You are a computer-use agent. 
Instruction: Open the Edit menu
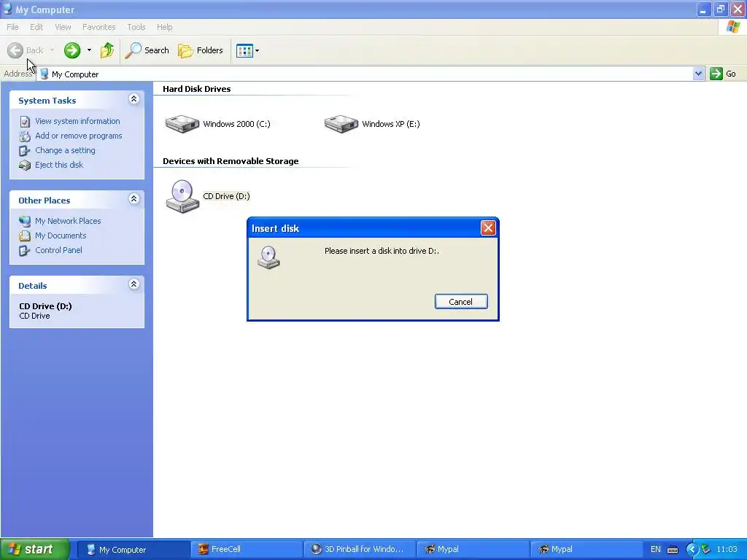coord(36,27)
